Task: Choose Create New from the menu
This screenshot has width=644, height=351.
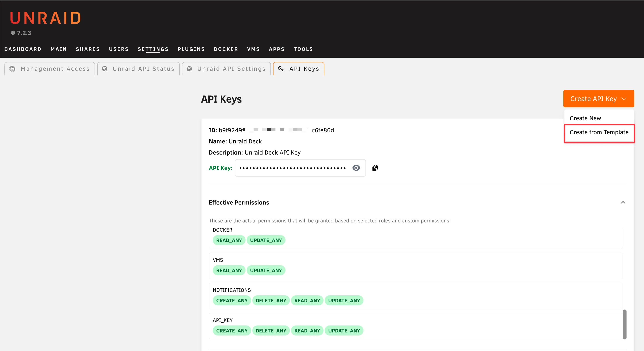Action: click(x=585, y=118)
